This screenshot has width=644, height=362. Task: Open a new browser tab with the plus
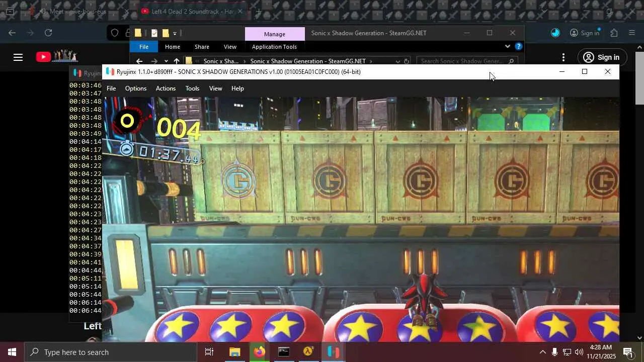259,11
